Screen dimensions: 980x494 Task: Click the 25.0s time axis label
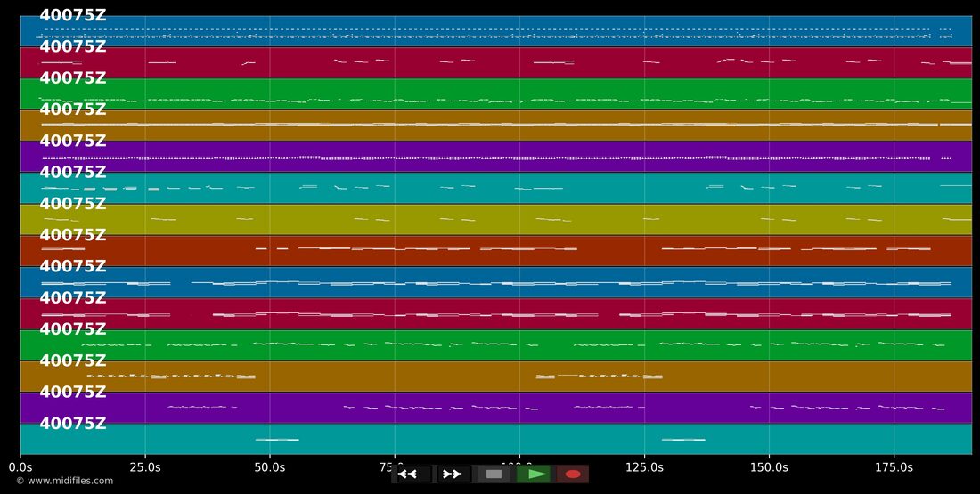click(x=145, y=467)
